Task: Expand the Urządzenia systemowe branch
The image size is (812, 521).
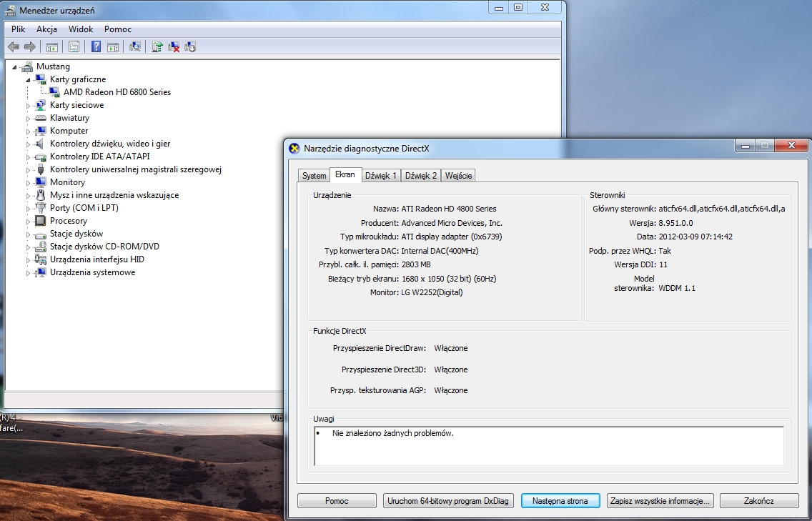Action: pyautogui.click(x=28, y=273)
